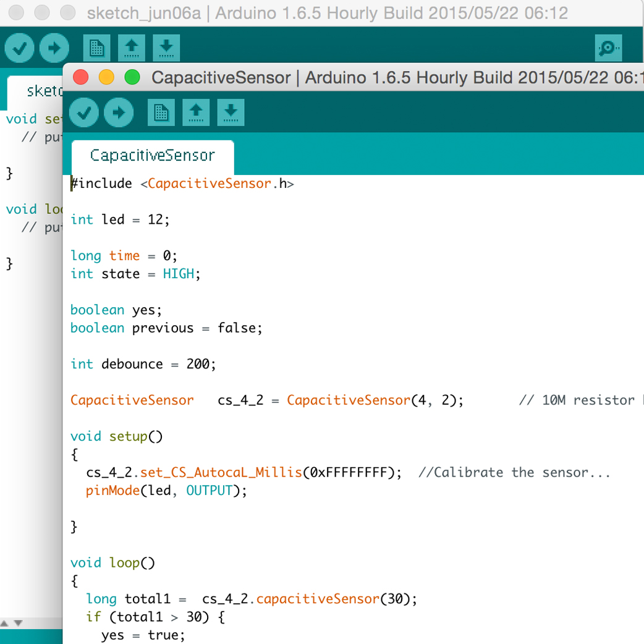
Task: Click Open sketch up-arrow in CapacitiveSensor window
Action: coord(196,112)
